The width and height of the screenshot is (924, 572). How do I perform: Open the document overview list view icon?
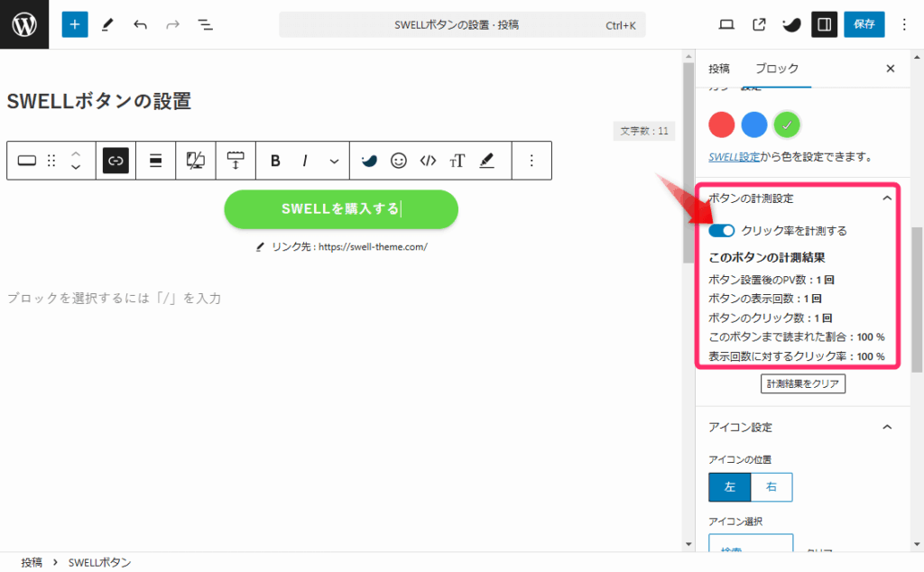(205, 24)
